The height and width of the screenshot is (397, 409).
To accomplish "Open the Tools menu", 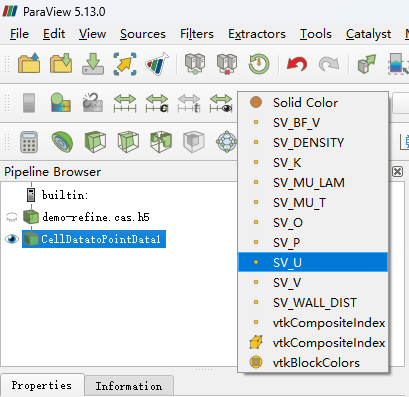I will (316, 34).
